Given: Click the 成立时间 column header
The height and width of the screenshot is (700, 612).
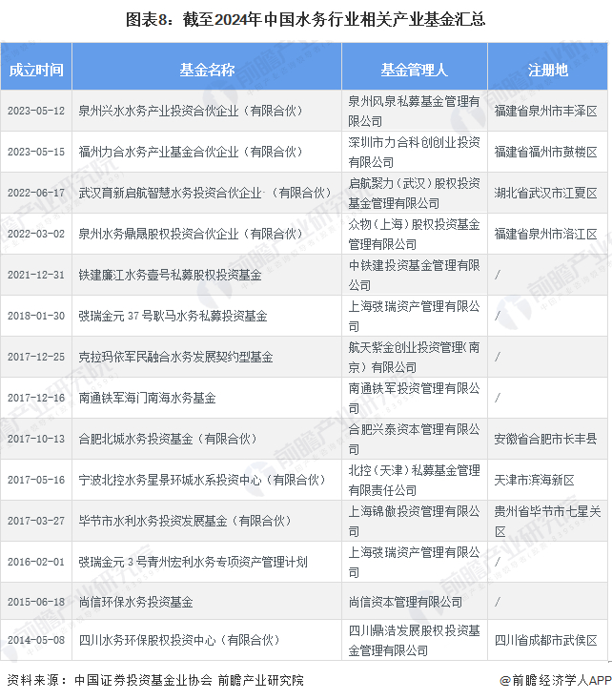Looking at the screenshot, I should tap(36, 70).
